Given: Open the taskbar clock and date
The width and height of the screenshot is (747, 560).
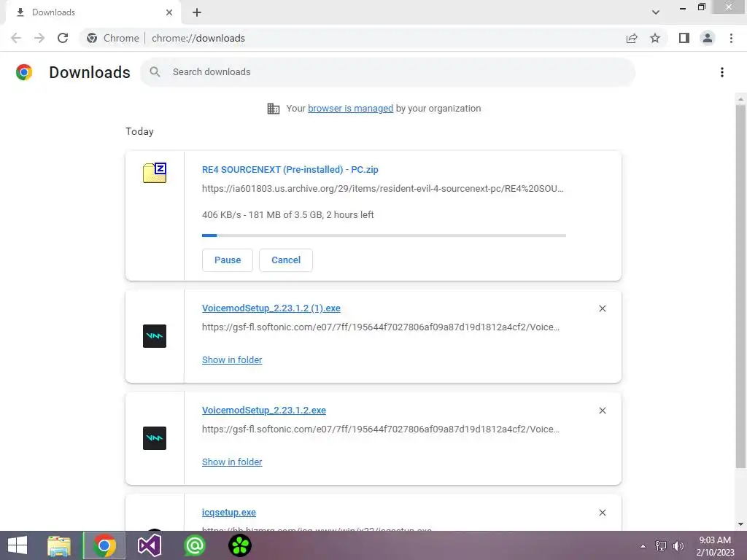Looking at the screenshot, I should click(x=715, y=545).
